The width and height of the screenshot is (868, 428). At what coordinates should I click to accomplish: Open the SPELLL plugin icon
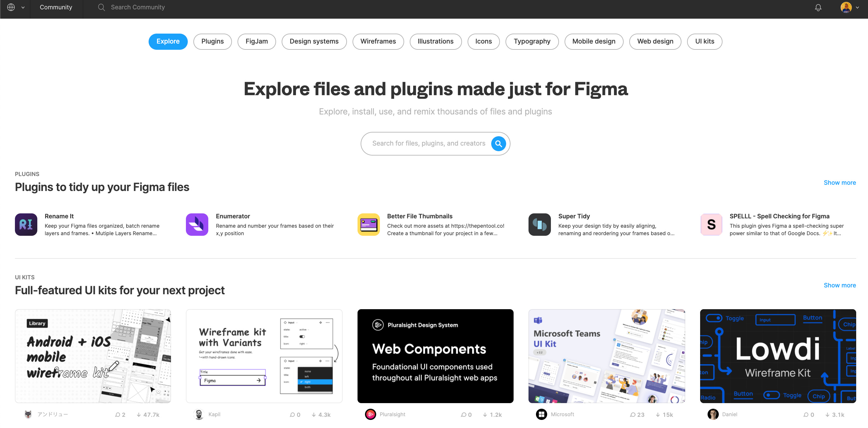pos(711,225)
